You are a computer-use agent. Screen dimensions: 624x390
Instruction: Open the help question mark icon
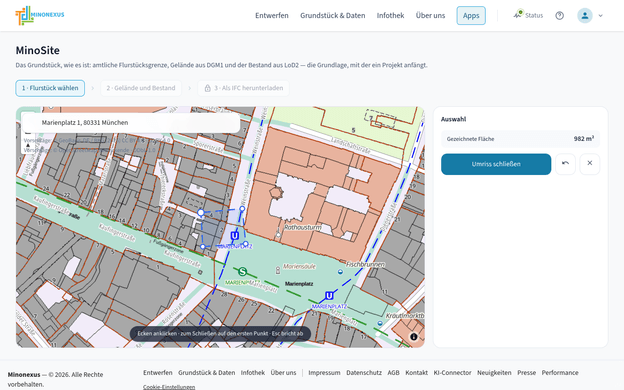pyautogui.click(x=560, y=16)
